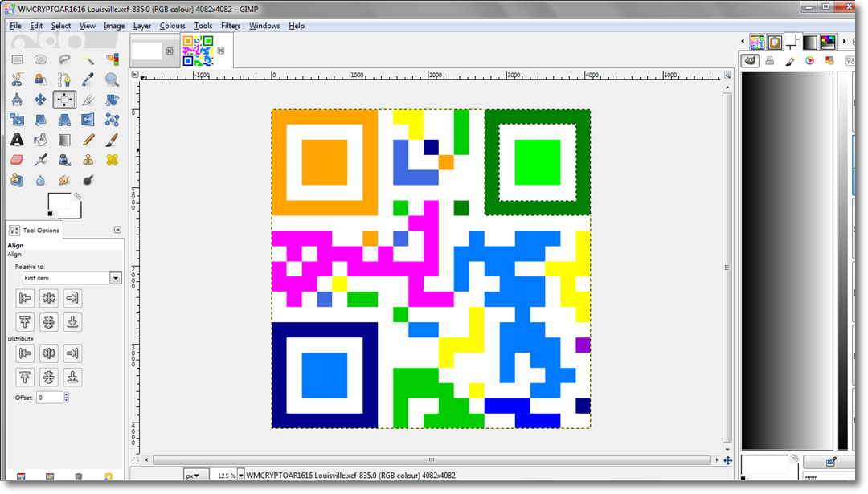Select the Measure compass tool
Screen dimensions: 868x494
click(x=17, y=100)
